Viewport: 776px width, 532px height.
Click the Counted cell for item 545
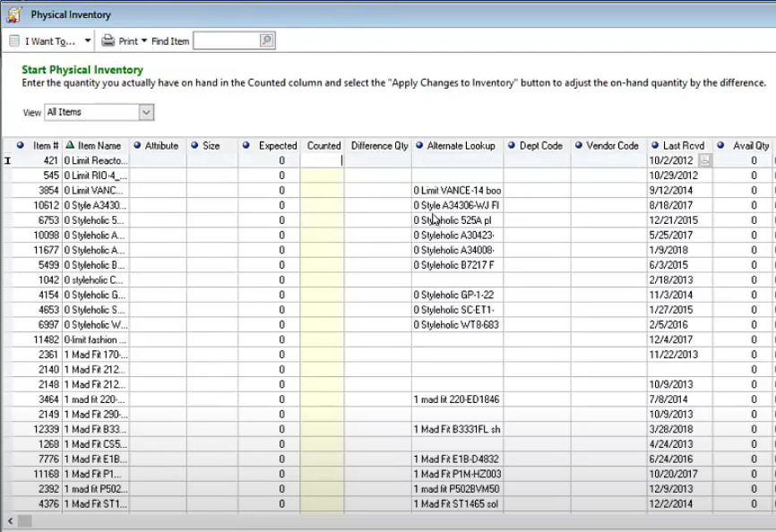(x=322, y=175)
